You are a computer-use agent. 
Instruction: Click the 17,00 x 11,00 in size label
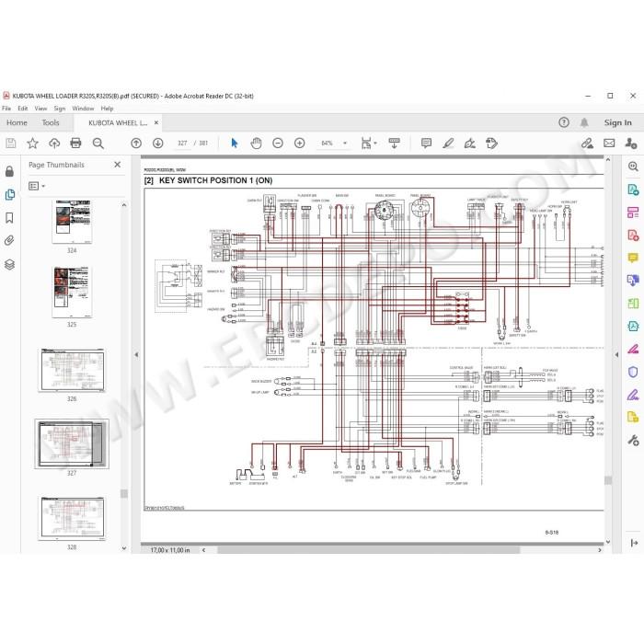170,550
